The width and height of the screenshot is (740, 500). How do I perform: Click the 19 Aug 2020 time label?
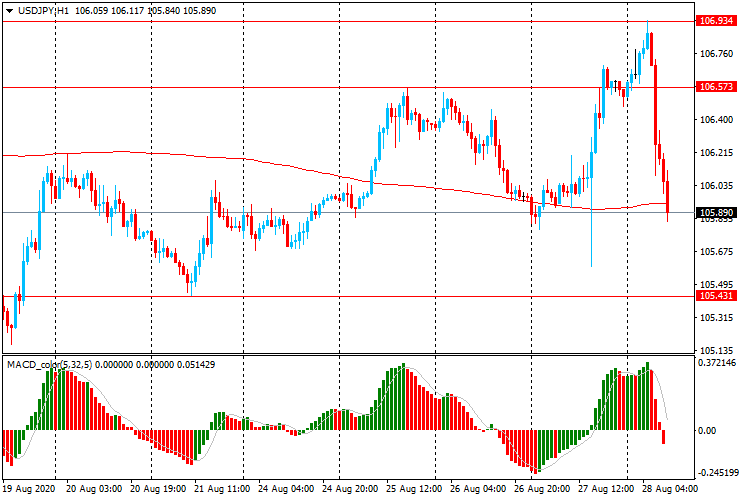30,490
